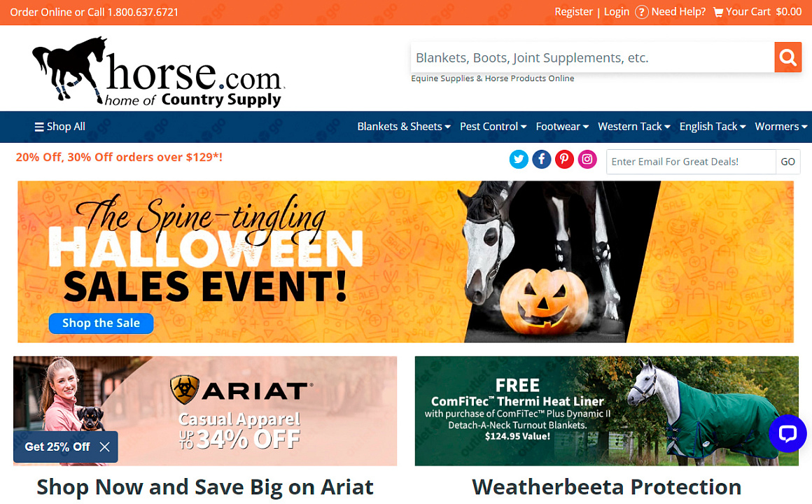Viewport: 812px width, 504px height.
Task: Click the email GO button
Action: [787, 162]
